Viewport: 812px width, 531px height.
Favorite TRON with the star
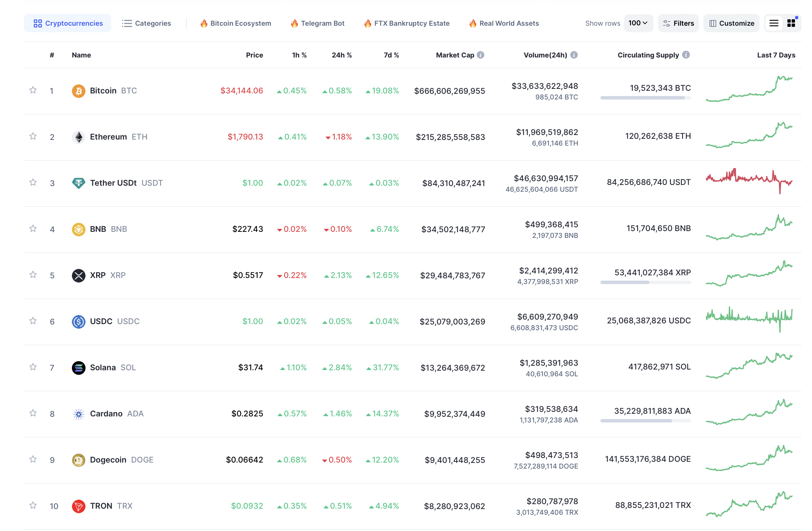pos(33,505)
